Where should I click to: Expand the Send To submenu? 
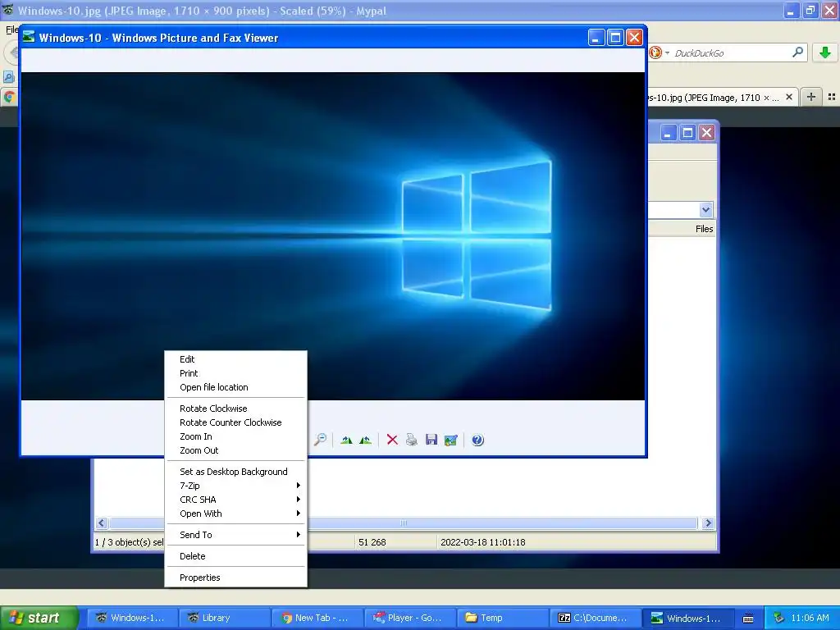tap(235, 535)
